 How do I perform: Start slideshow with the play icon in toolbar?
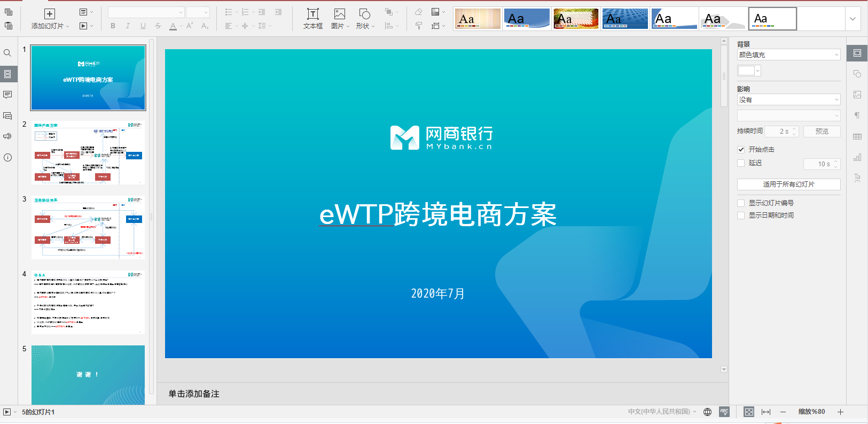[x=83, y=26]
